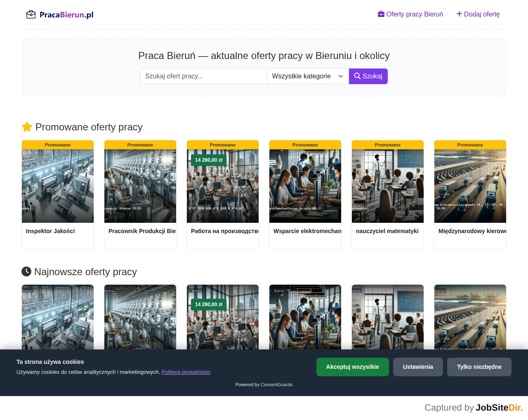Open promoted Wsparcie elektromechaniczne image
528x420 pixels.
click(305, 186)
